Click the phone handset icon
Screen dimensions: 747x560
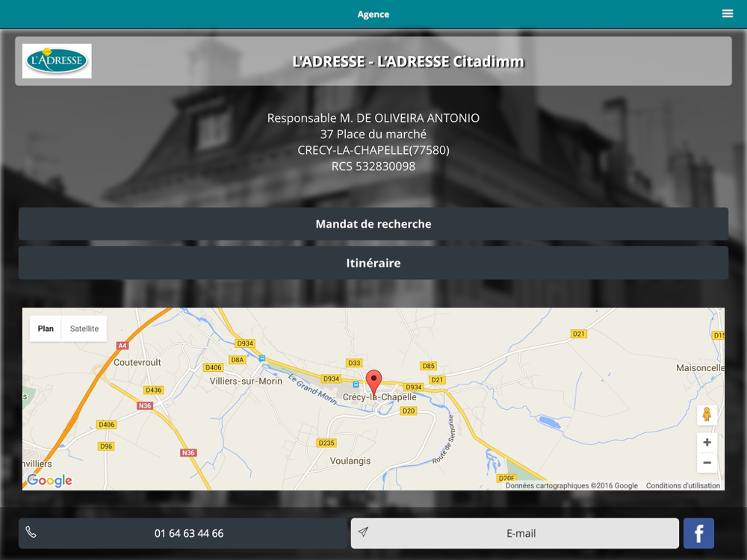tap(31, 532)
